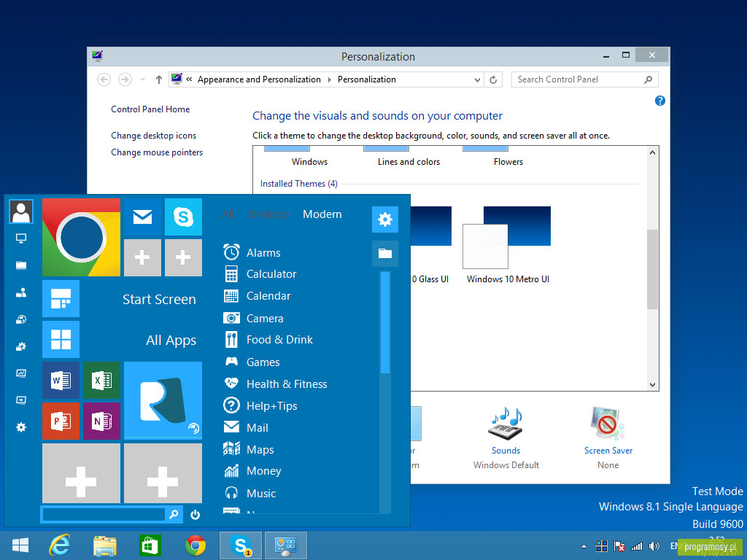Expand the address bar history dropdown

[x=477, y=80]
